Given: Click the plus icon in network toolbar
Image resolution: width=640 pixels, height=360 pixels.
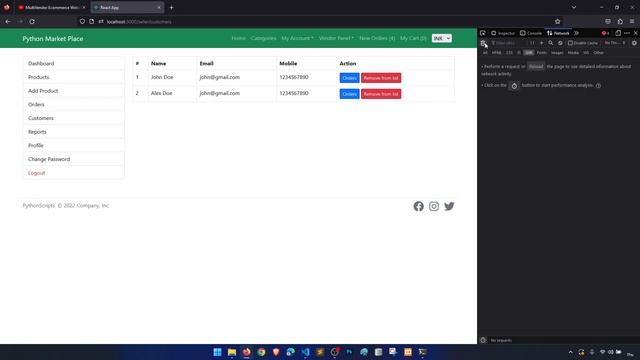Looking at the screenshot, I should point(542,43).
